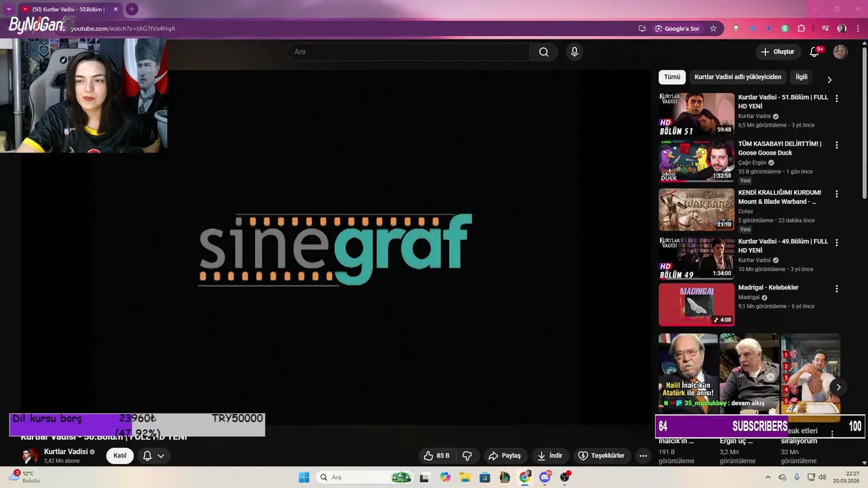This screenshot has height=488, width=868.
Task: Download the video using the İndir button
Action: click(549, 455)
